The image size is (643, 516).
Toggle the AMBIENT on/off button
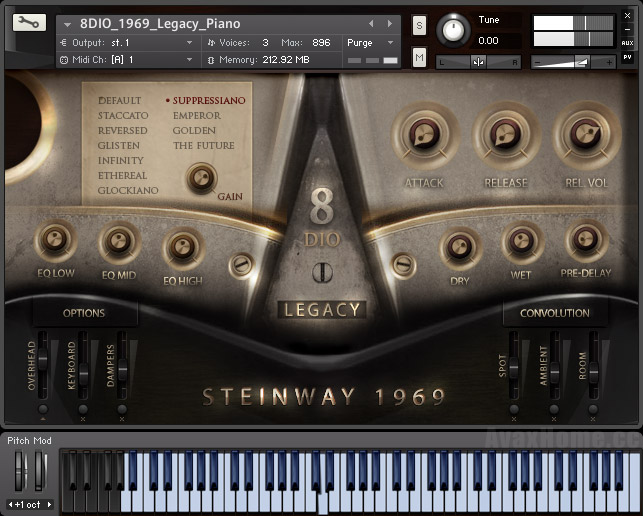tap(554, 409)
